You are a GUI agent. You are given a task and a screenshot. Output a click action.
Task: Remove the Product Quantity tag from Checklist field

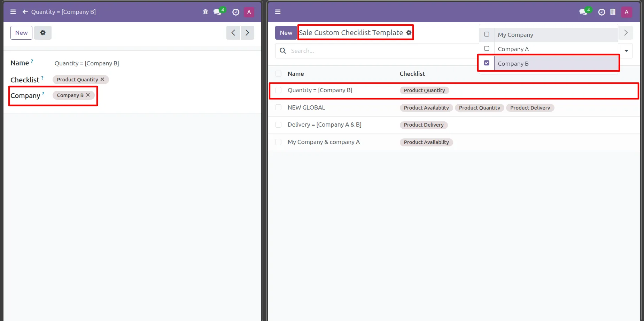[x=102, y=79]
